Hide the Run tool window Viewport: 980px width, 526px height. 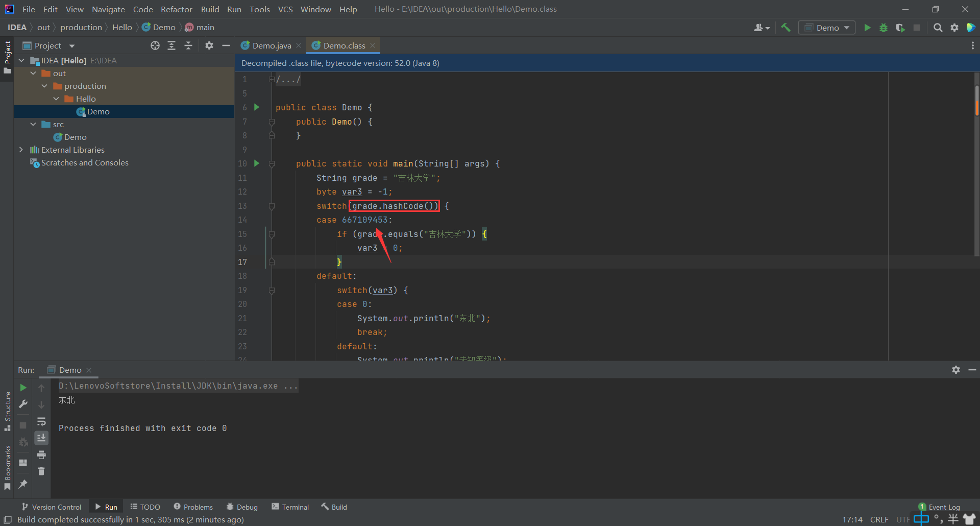pos(972,370)
